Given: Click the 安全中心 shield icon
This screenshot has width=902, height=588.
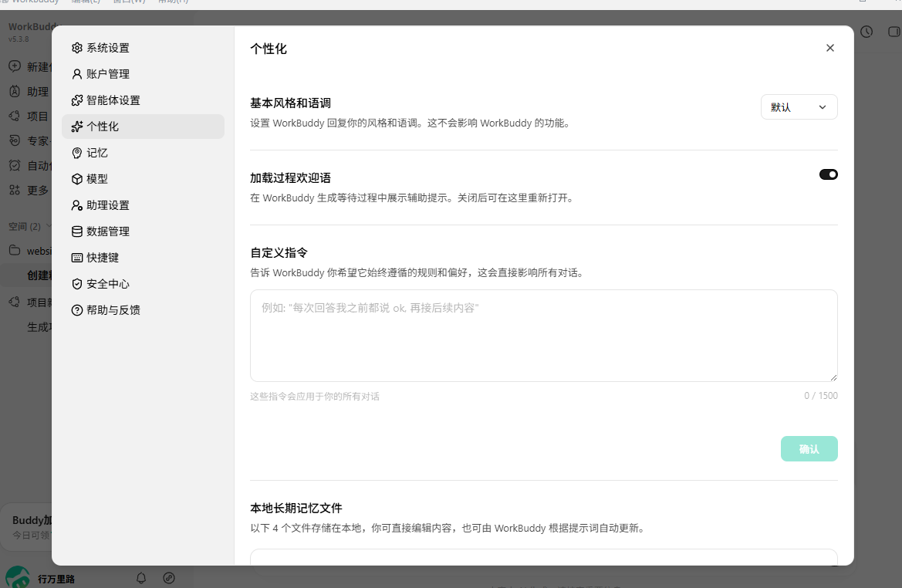Looking at the screenshot, I should [x=76, y=284].
